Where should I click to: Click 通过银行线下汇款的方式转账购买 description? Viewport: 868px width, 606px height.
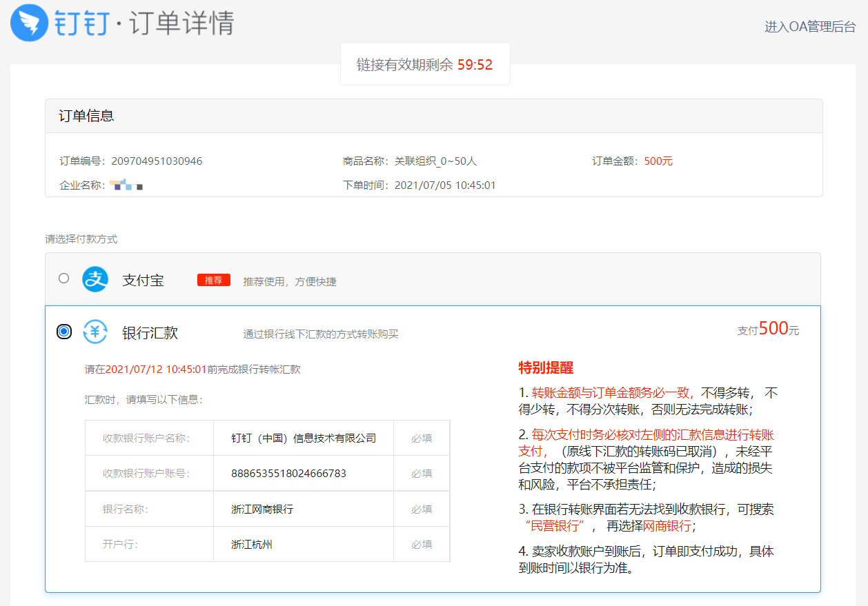click(321, 334)
